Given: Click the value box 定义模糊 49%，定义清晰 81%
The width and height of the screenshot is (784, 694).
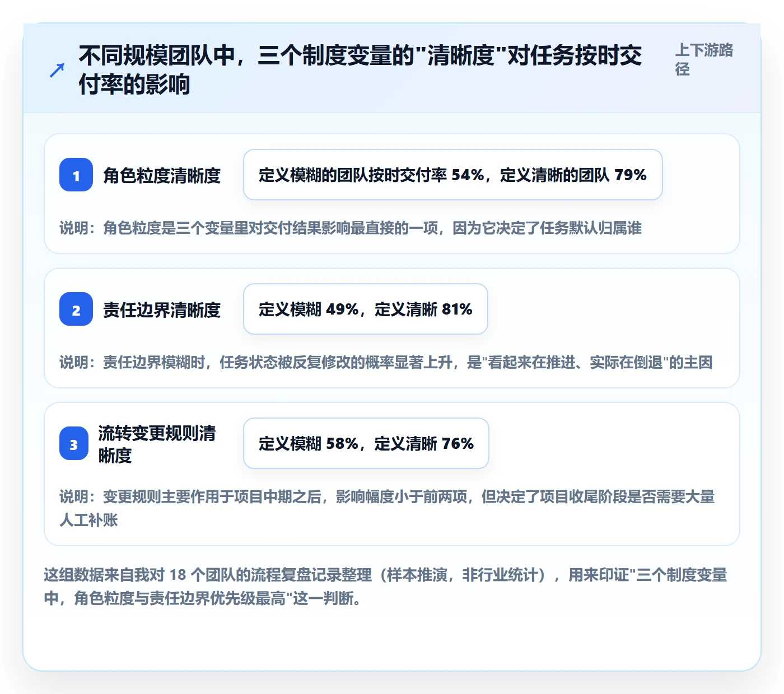Looking at the screenshot, I should (x=366, y=309).
